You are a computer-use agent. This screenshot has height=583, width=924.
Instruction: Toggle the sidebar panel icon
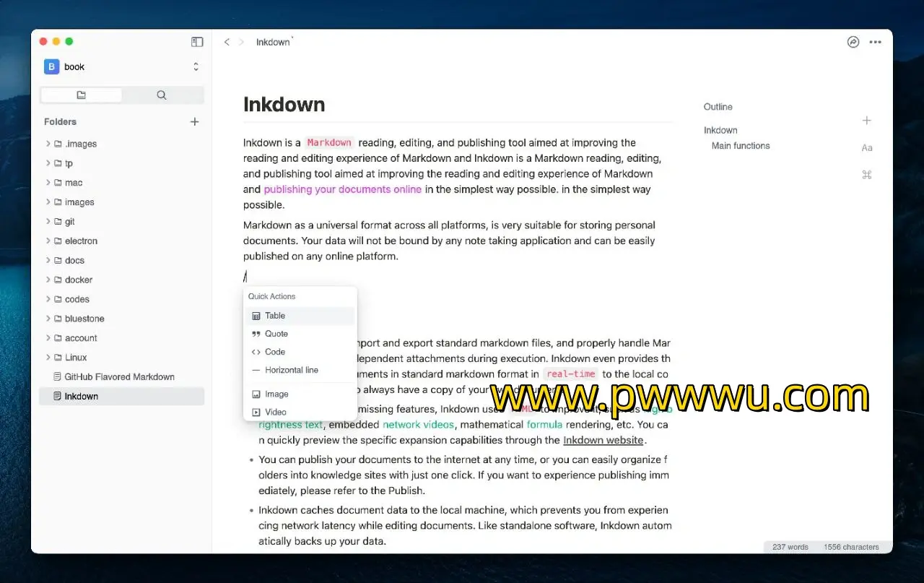click(197, 42)
